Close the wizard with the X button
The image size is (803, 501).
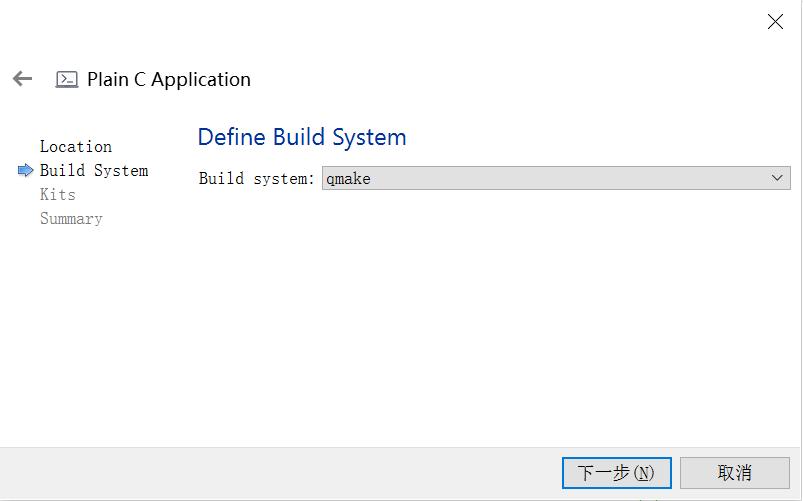point(775,22)
